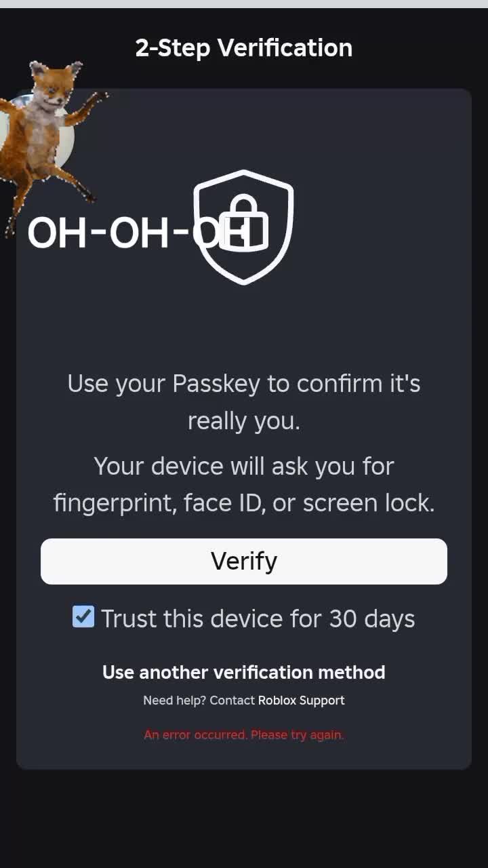Click the 'Trust this device for 30 days' label
The height and width of the screenshot is (868, 488).
point(258,618)
